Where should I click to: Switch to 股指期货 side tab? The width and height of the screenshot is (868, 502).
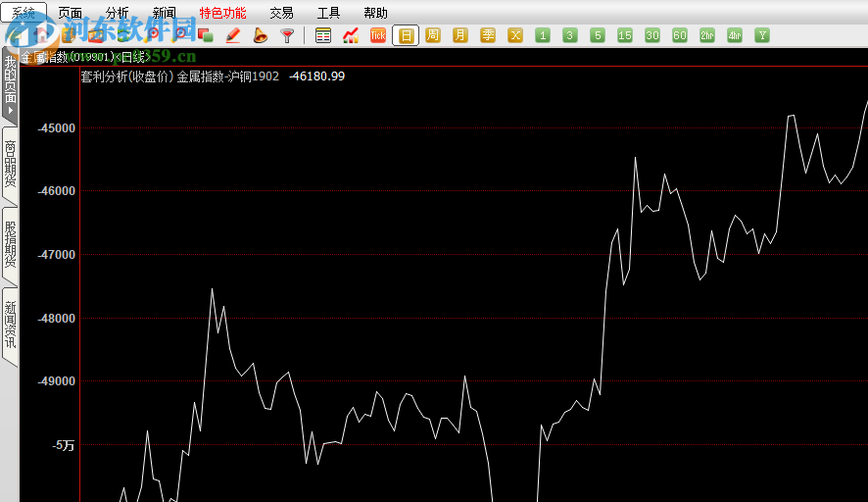click(11, 246)
